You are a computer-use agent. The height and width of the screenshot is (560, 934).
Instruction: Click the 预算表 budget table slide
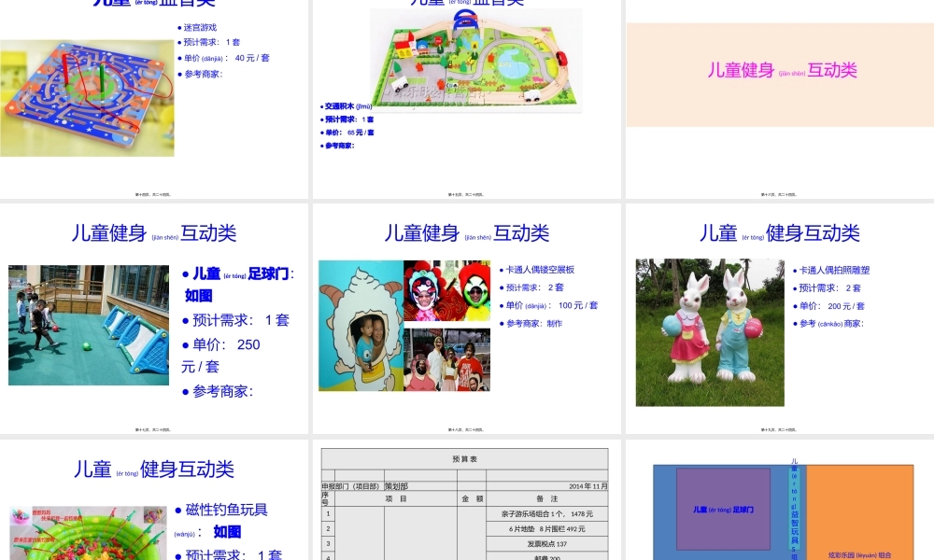(x=464, y=460)
